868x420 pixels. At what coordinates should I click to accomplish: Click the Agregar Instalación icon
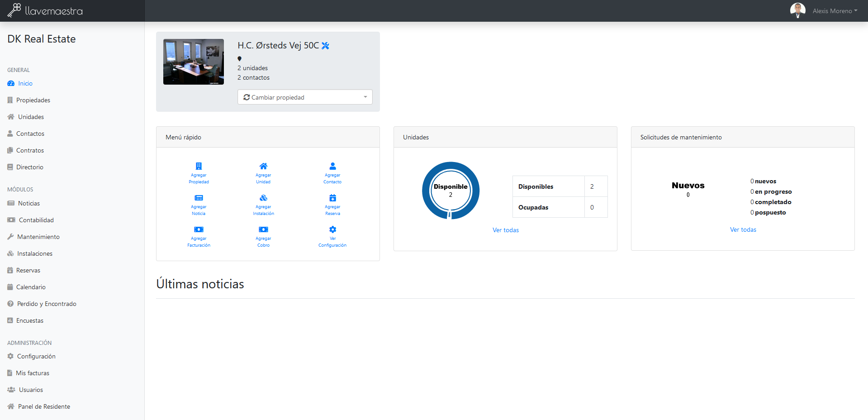(x=263, y=198)
